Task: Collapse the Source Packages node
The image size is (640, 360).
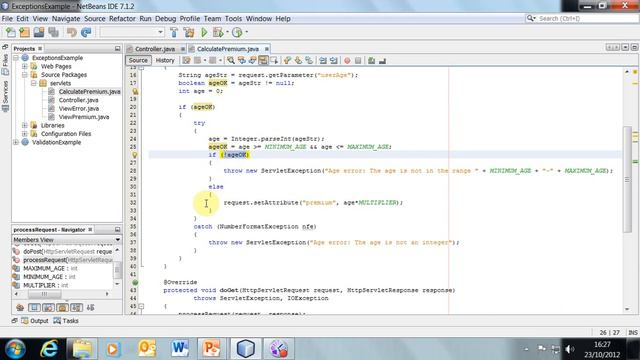Action: (24, 75)
